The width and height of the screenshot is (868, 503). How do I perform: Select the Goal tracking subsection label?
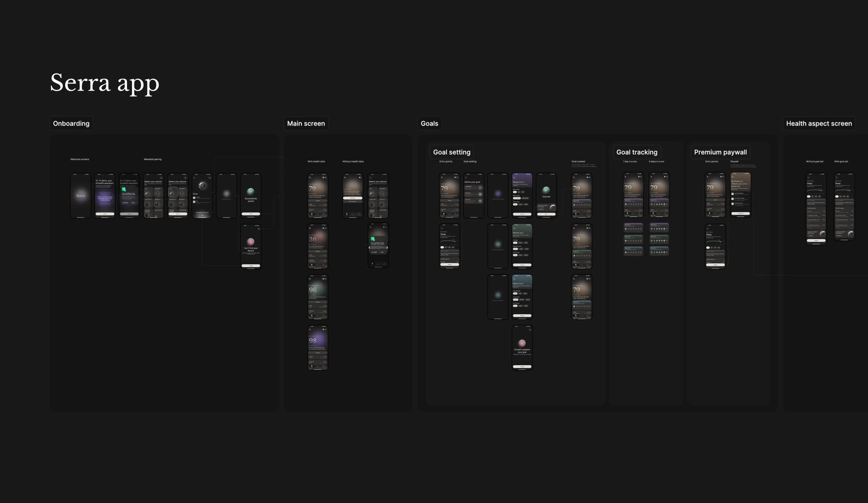(636, 152)
